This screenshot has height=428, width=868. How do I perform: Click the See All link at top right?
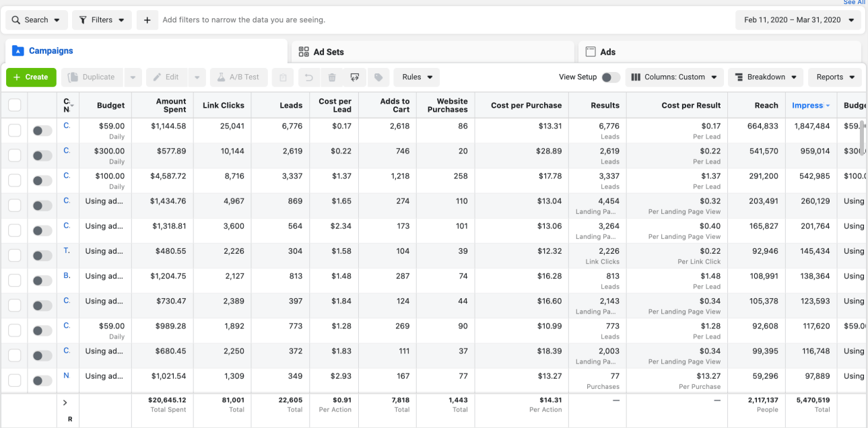(x=854, y=3)
